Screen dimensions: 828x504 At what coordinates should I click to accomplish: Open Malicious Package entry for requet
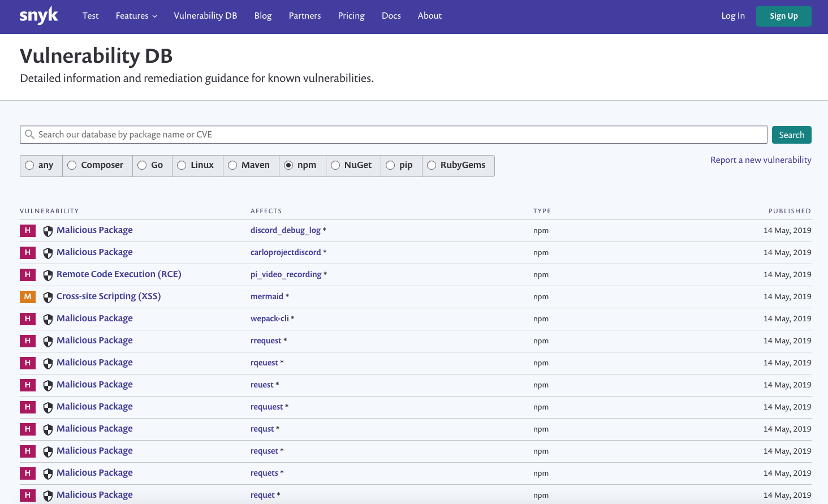(x=94, y=495)
